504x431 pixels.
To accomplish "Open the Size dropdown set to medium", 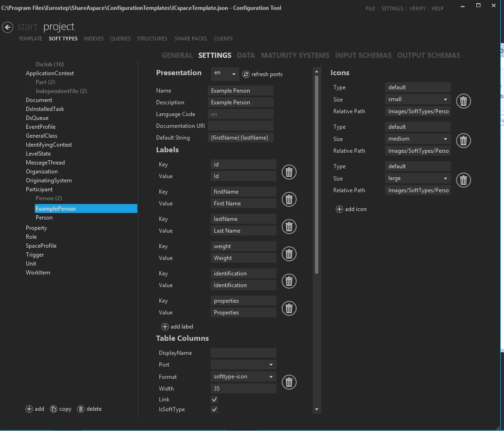I will coord(417,139).
